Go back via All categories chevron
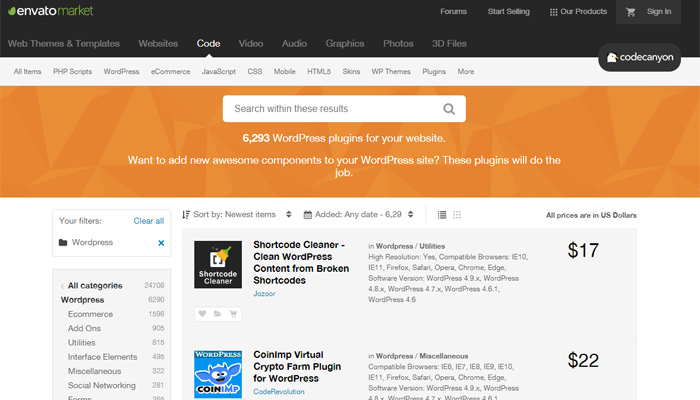The image size is (700, 400). pos(62,286)
